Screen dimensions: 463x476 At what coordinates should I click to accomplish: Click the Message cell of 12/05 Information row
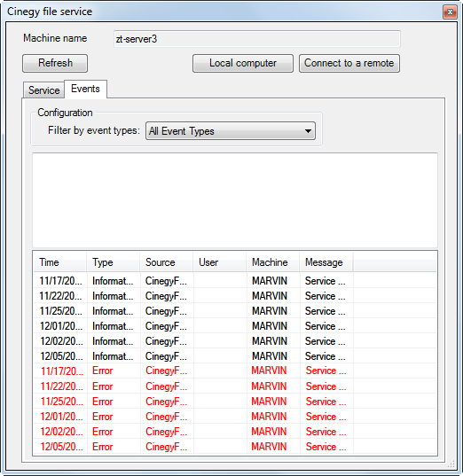point(325,356)
